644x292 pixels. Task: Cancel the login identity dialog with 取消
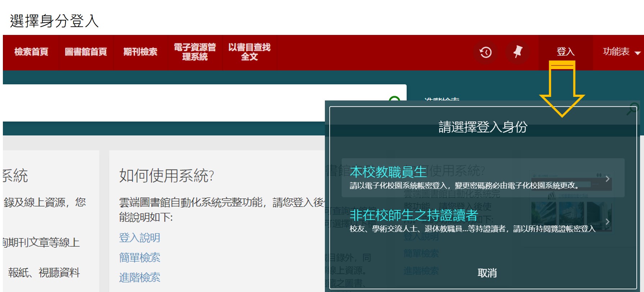pyautogui.click(x=487, y=273)
